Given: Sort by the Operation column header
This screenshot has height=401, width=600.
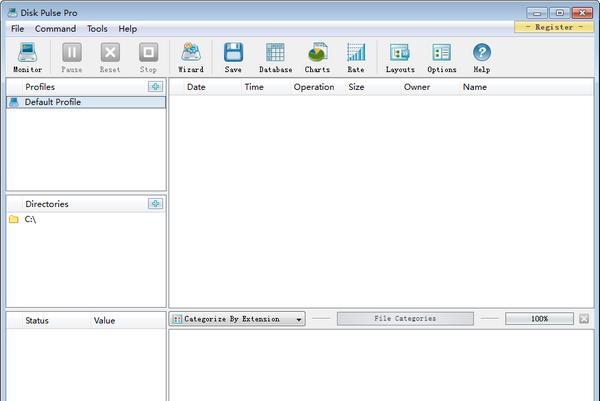Looking at the screenshot, I should click(314, 87).
